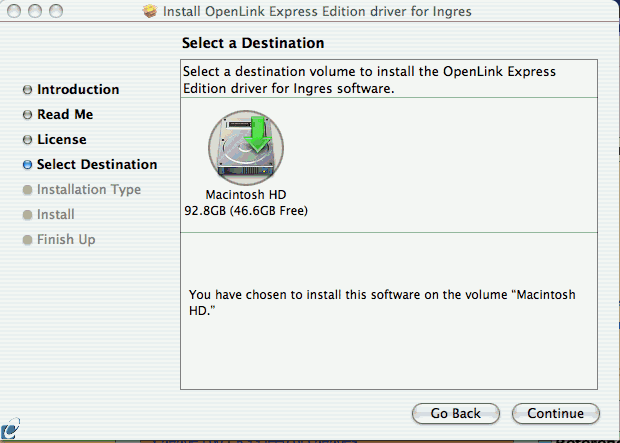Click the Read Me step bullet
This screenshot has width=620, height=443.
[27, 115]
